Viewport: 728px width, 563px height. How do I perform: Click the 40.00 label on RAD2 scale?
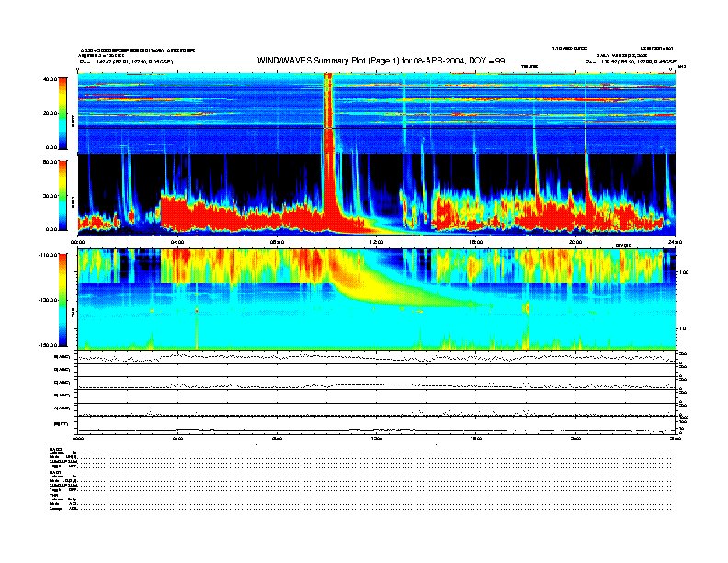(50, 79)
